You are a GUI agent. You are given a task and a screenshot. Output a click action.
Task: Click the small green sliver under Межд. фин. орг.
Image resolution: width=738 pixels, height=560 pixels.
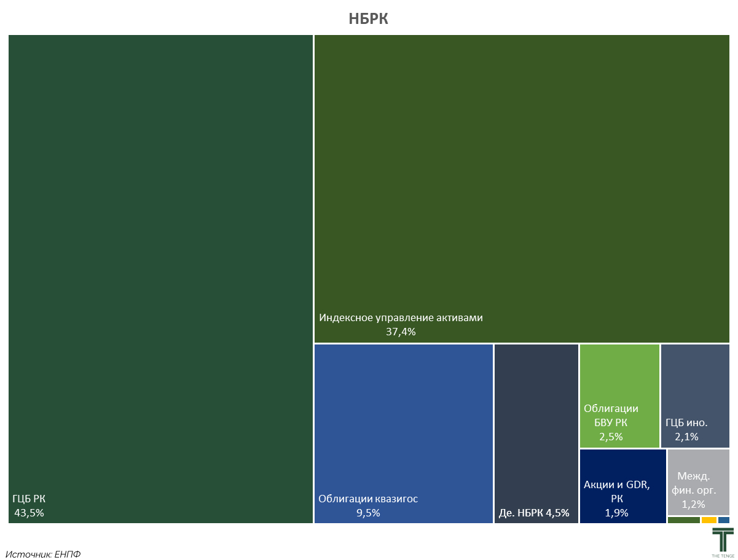(x=683, y=520)
